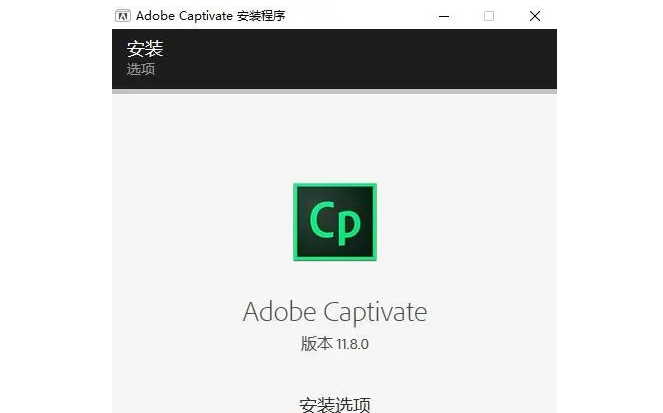This screenshot has width=663, height=413.
Task: Click the '选项' subtitle in header
Action: pyautogui.click(x=141, y=69)
